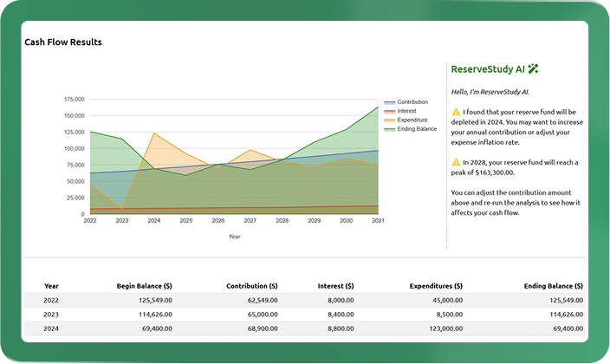
Task: Toggle the Interest series in chart legend
Action: pyautogui.click(x=406, y=111)
